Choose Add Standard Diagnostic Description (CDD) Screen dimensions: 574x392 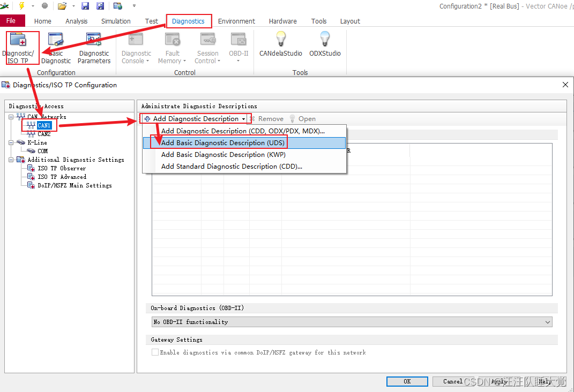click(244, 167)
